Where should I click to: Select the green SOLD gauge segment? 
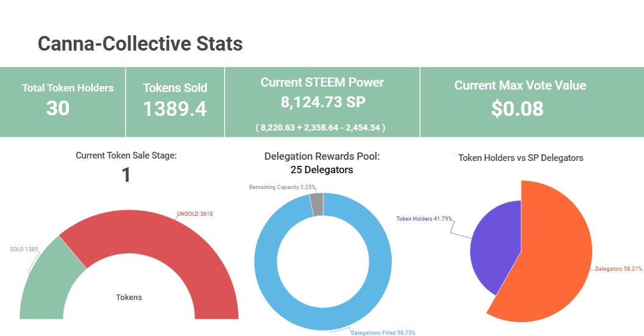tap(50, 281)
